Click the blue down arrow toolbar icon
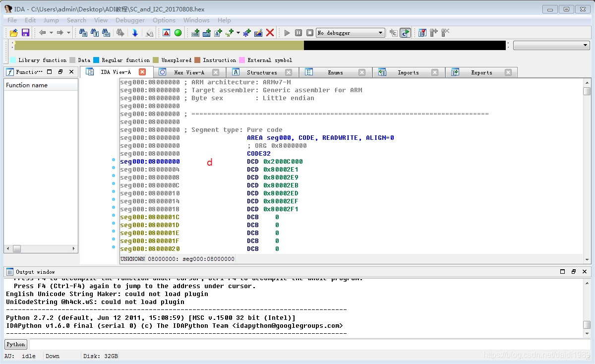 click(135, 33)
